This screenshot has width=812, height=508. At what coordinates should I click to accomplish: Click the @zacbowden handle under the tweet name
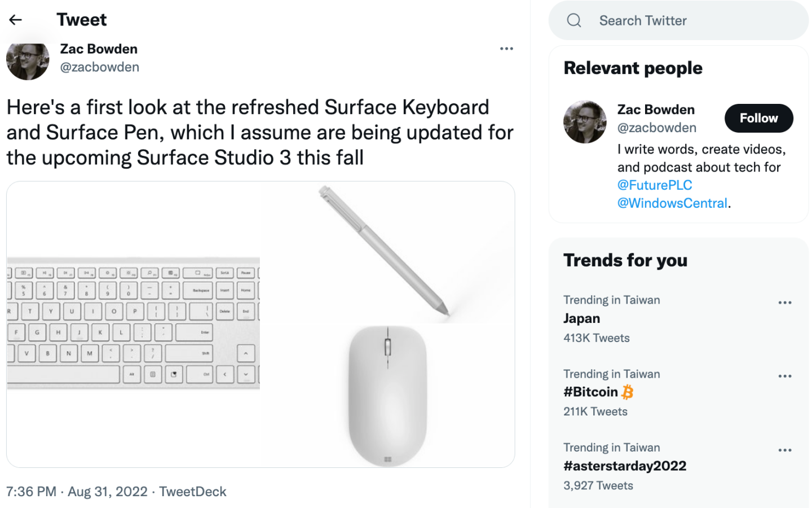pyautogui.click(x=99, y=67)
